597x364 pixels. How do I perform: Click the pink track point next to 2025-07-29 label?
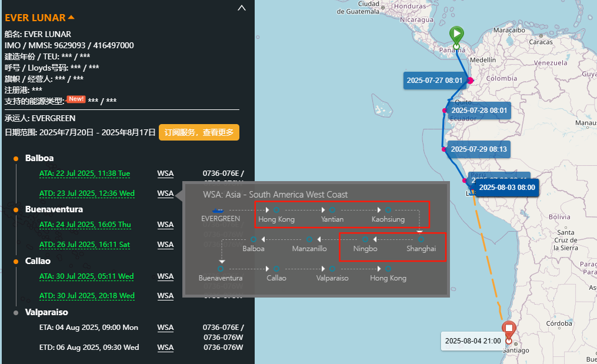(x=444, y=149)
